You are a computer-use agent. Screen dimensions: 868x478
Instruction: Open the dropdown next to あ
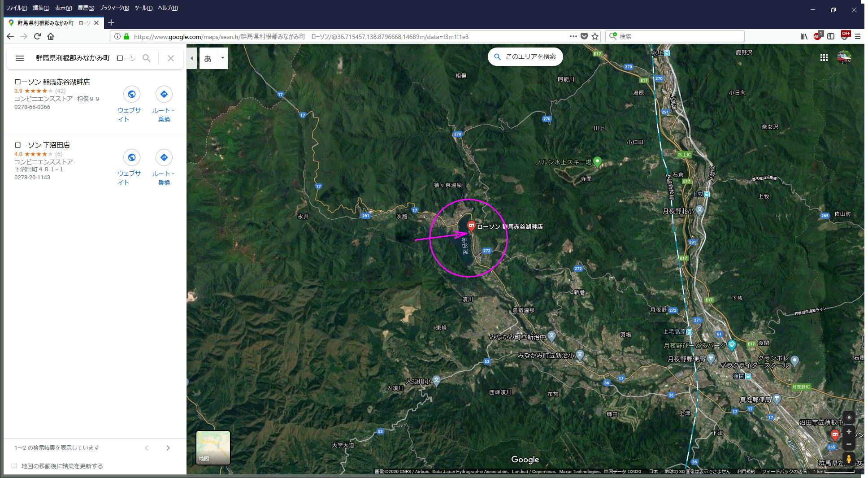coord(223,58)
